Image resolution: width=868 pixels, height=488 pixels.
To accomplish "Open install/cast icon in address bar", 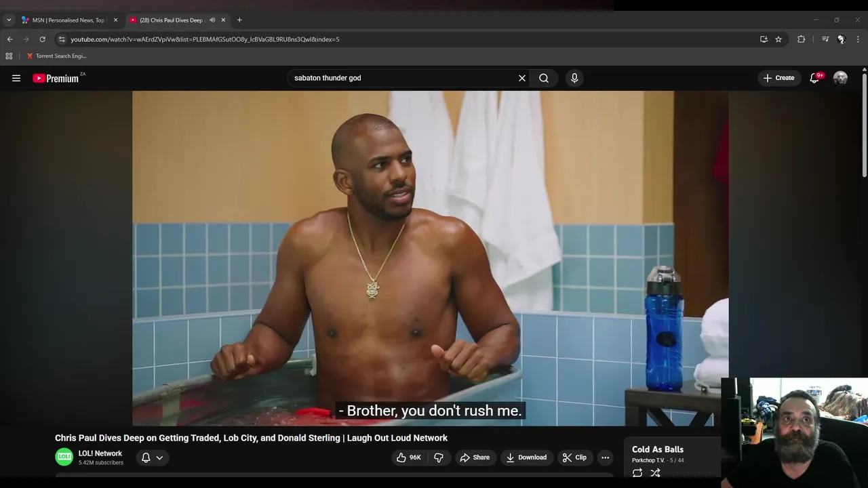I will click(x=764, y=39).
